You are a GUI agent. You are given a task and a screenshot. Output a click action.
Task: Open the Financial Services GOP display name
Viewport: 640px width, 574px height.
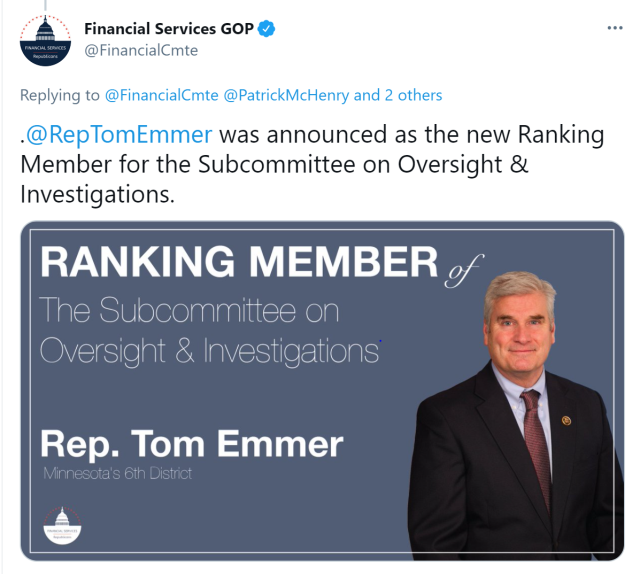pos(168,29)
